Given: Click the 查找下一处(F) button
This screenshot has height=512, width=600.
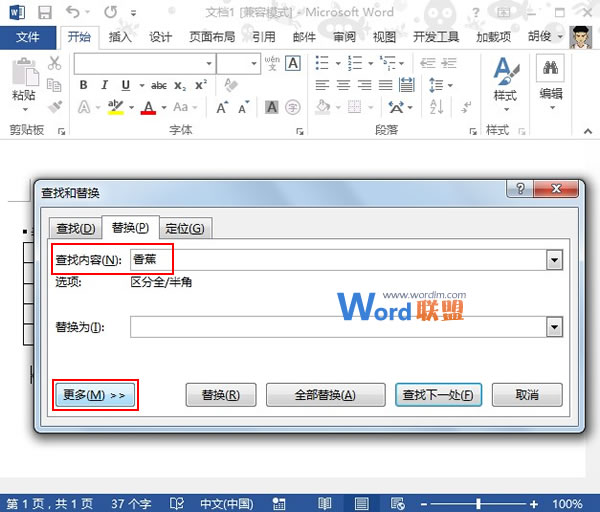Looking at the screenshot, I should [x=438, y=395].
